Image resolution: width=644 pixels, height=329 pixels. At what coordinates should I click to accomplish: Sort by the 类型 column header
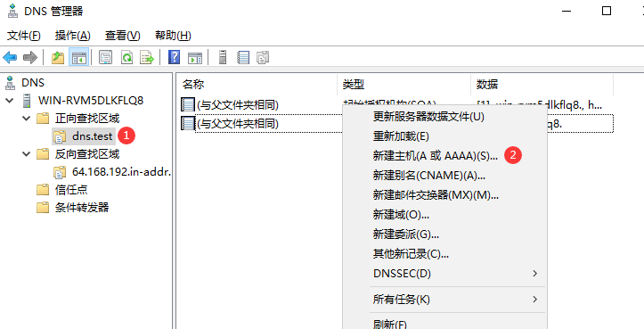tap(404, 85)
